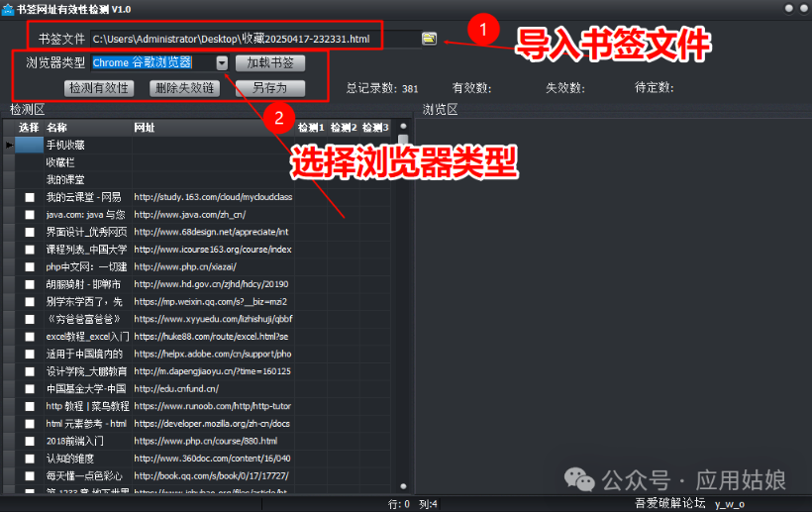Click the app icon in title bar
Screen dimensions: 812x512
pyautogui.click(x=7, y=9)
